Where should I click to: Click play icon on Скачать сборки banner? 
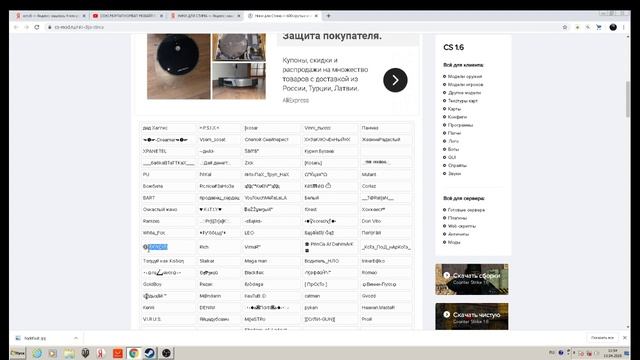[x=447, y=276]
